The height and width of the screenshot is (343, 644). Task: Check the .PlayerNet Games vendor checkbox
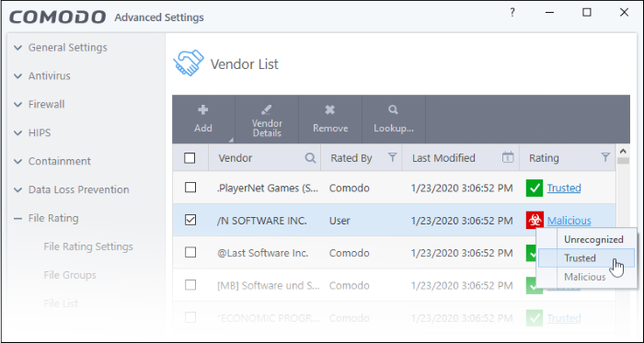click(x=190, y=188)
